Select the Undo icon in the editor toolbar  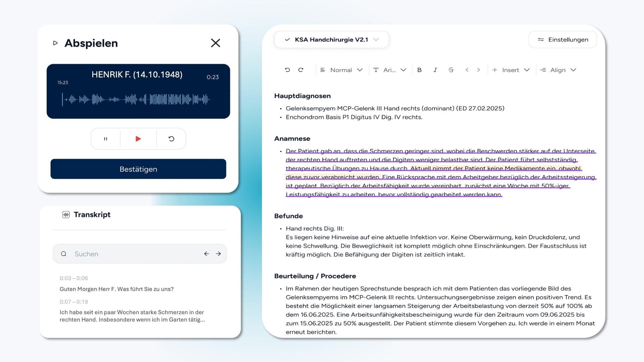tap(287, 70)
